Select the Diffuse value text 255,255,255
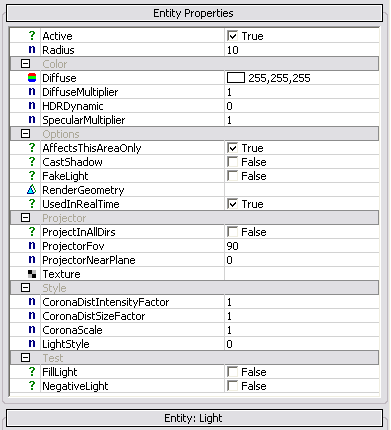Screen dimensions: 391x430 tap(279, 78)
